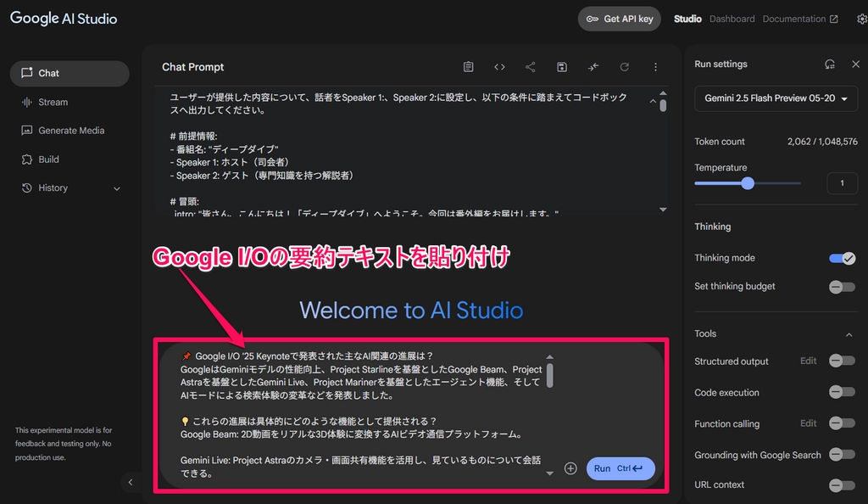Click the compare mode arrows icon
Viewport: 868px width, 504px height.
pos(593,67)
